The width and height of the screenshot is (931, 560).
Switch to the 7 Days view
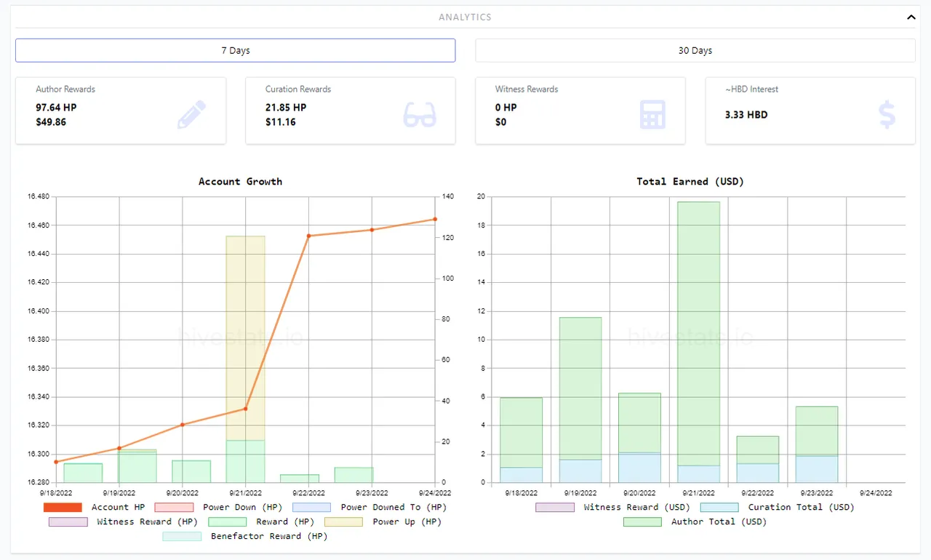(x=236, y=50)
